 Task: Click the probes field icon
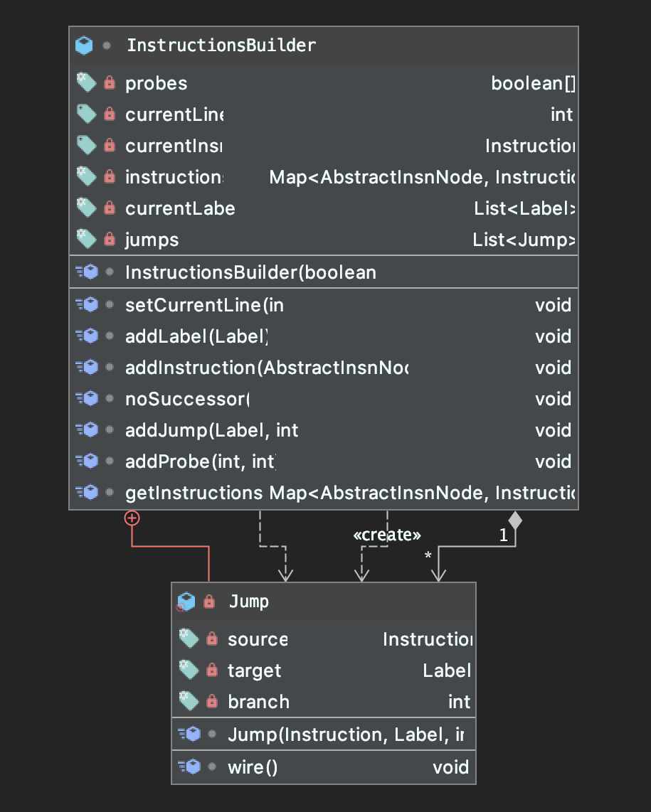click(x=86, y=83)
